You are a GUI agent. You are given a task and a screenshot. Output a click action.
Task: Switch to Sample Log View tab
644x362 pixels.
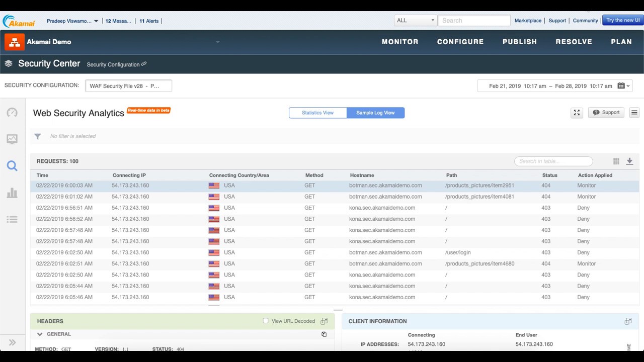376,113
